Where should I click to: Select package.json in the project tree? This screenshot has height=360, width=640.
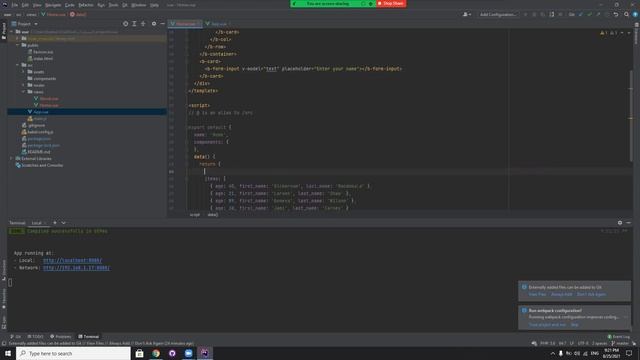(x=39, y=139)
